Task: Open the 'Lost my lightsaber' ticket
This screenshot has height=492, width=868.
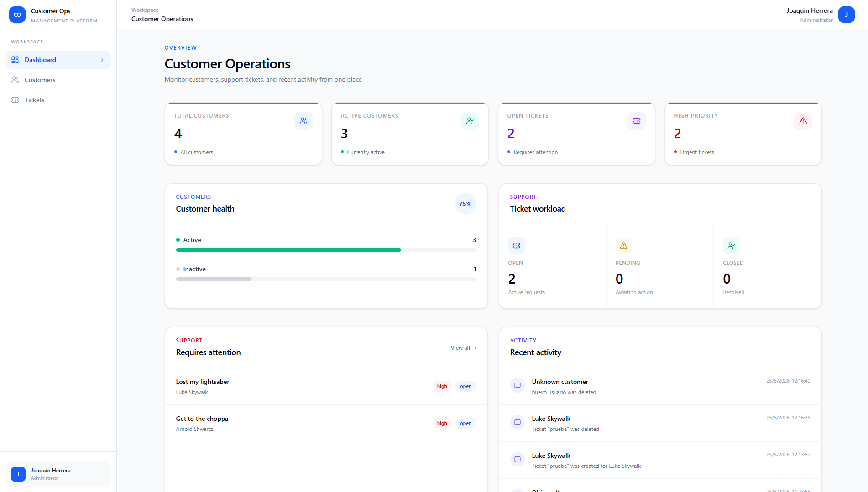Action: (x=326, y=386)
